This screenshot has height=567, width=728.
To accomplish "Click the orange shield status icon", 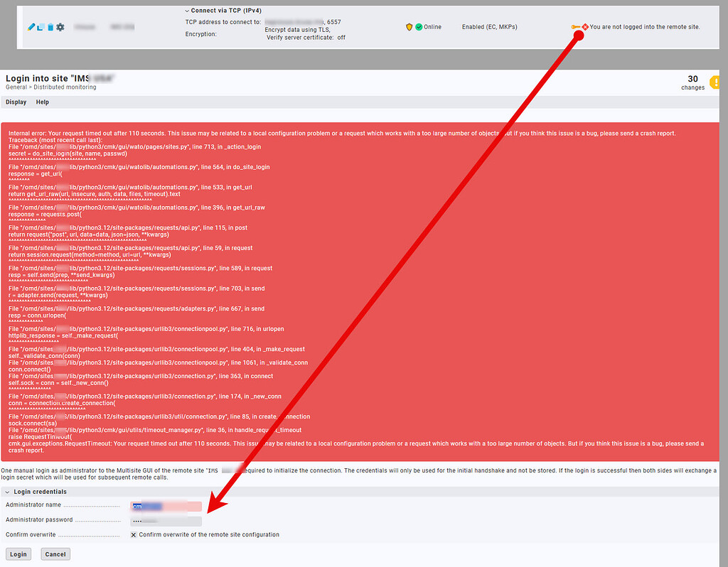I will click(409, 27).
